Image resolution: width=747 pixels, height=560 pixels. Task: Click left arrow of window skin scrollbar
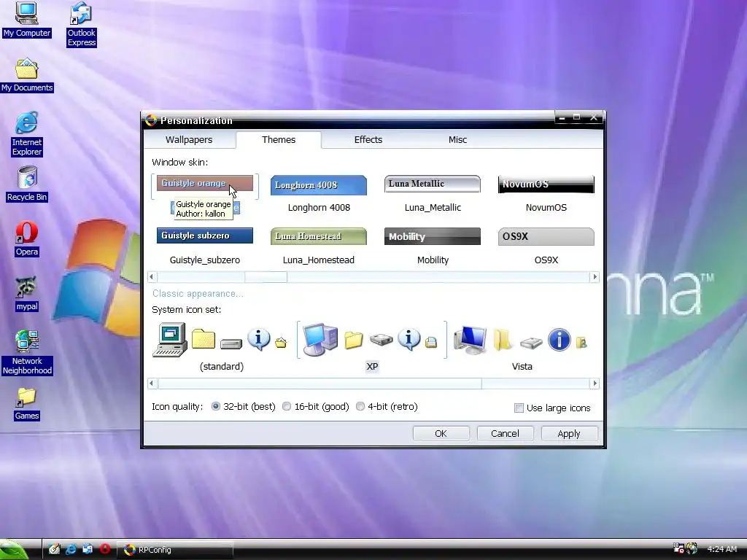coord(152,276)
